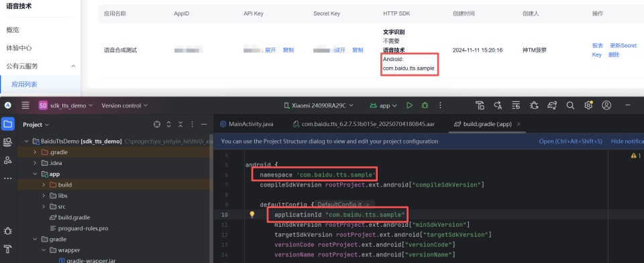Select proguard-rules.pro in project tree
This screenshot has height=263, width=644.
(79, 228)
